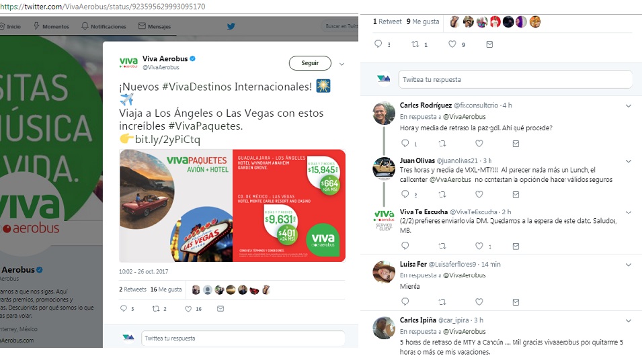This screenshot has width=642, height=364.
Task: Click the Twittea tu respuesta field under main tweet
Action: 243,338
